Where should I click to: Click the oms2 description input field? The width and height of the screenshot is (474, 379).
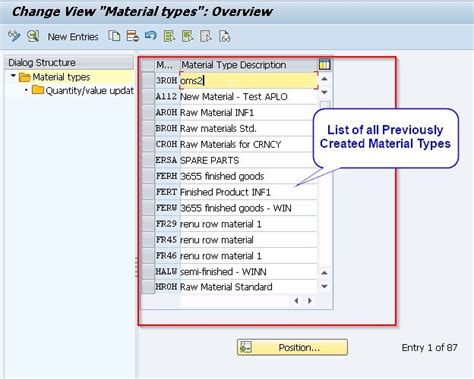[249, 80]
